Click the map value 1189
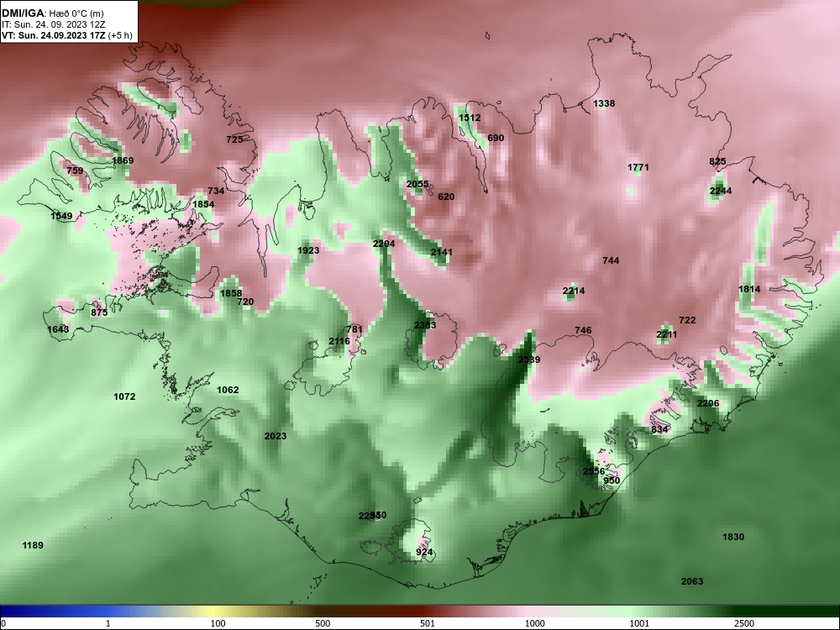840x630 pixels. coord(33,545)
